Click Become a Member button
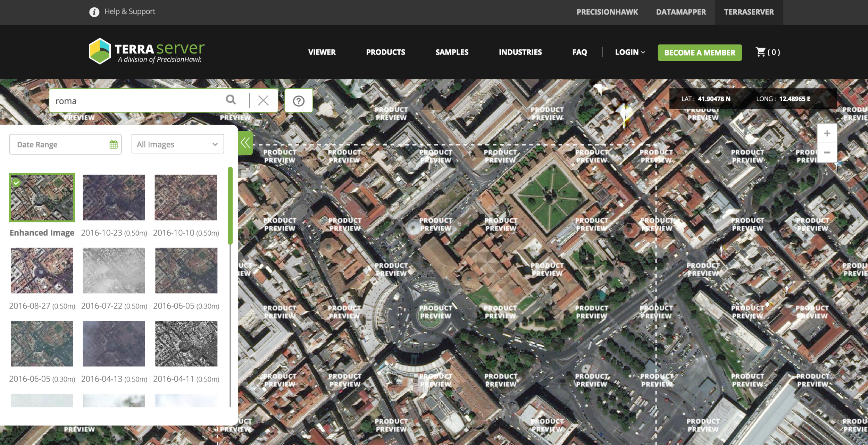The width and height of the screenshot is (868, 445). 700,53
